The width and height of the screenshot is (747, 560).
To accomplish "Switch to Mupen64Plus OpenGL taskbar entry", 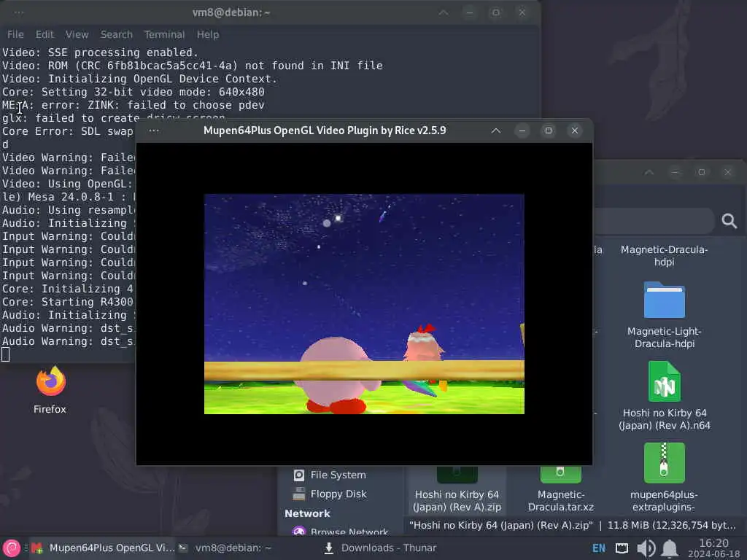I will (103, 548).
